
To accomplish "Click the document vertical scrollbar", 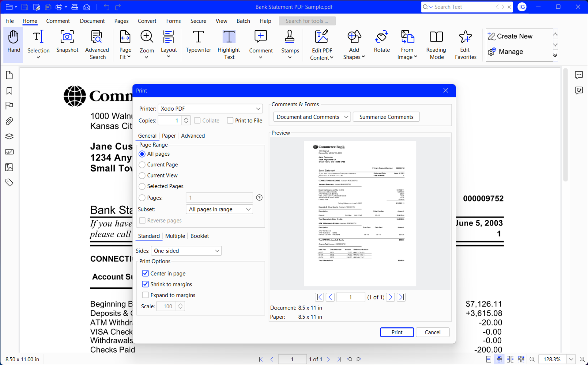I will point(565,126).
